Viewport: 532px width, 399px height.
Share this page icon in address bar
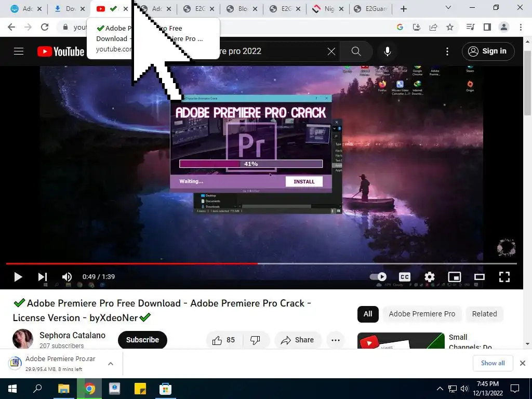[x=433, y=27]
